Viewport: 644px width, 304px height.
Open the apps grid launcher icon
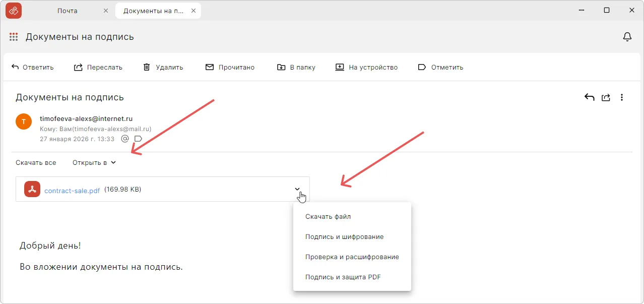tap(14, 37)
